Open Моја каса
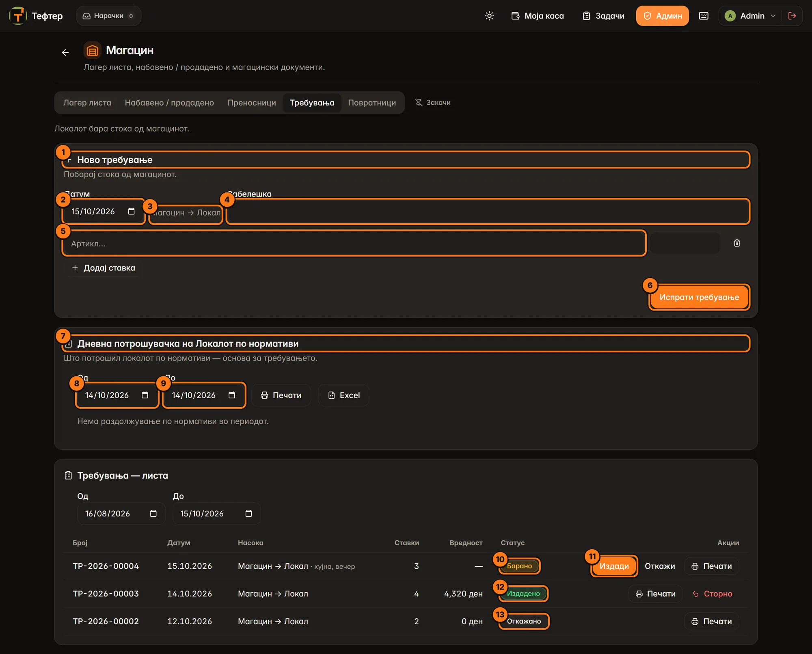This screenshot has width=812, height=654. 538,16
